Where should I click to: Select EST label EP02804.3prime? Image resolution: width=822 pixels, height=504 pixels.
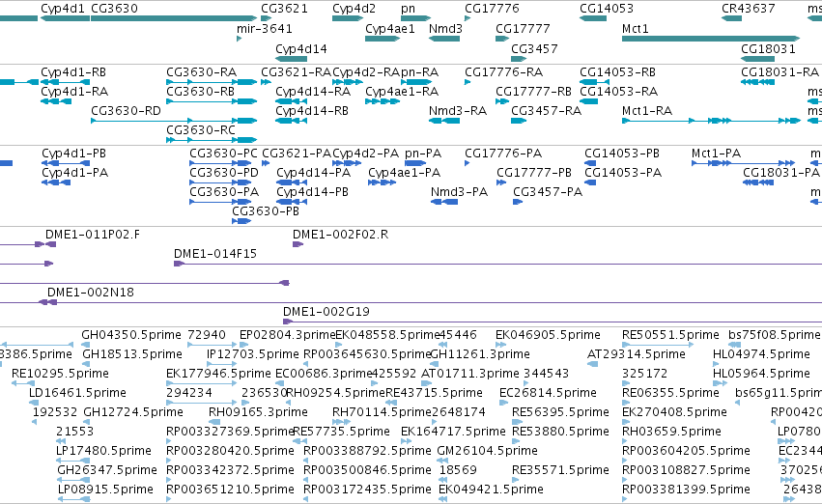pos(287,335)
